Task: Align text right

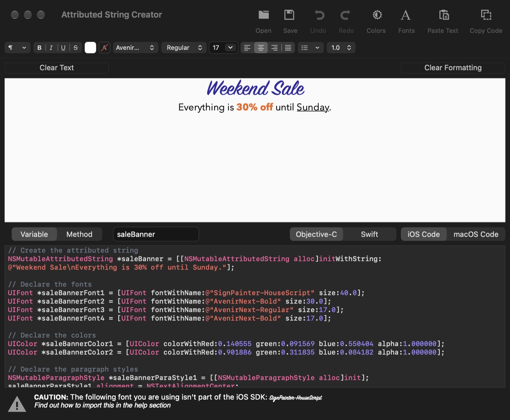Action: (x=274, y=48)
